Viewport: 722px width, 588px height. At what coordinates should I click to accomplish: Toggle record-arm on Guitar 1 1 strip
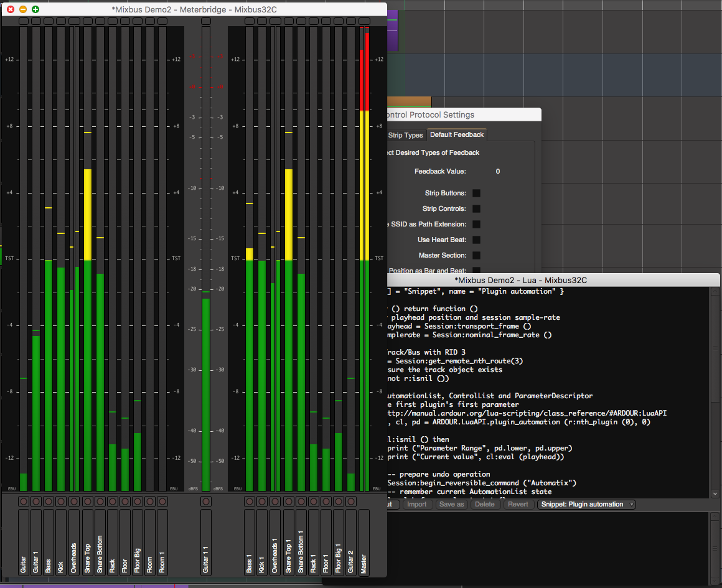click(x=206, y=502)
